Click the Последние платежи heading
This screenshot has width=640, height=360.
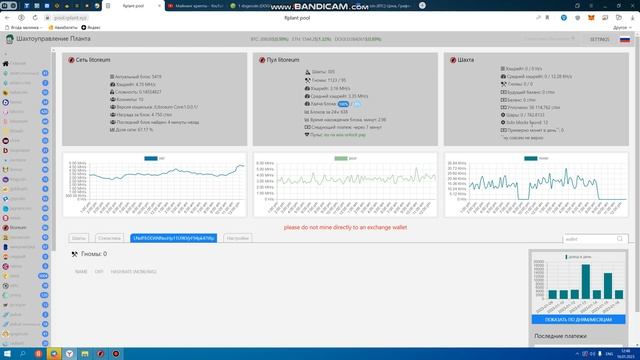(x=560, y=336)
